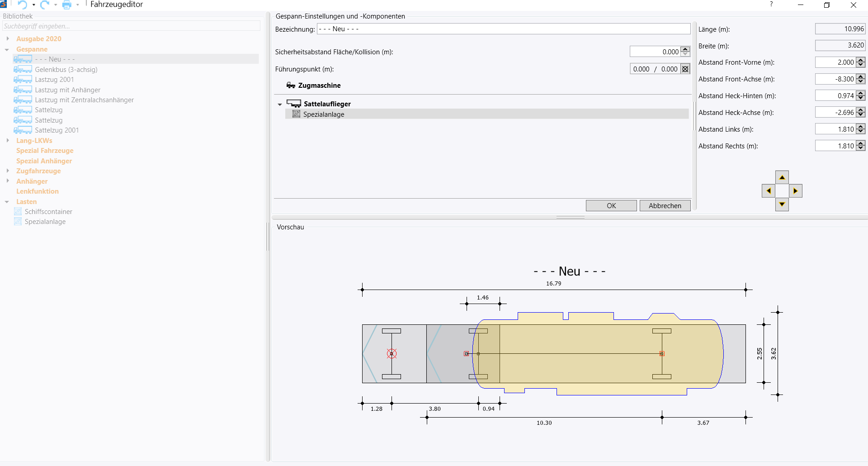This screenshot has height=466, width=868.
Task: Open the print options dropdown arrow
Action: pyautogui.click(x=78, y=5)
